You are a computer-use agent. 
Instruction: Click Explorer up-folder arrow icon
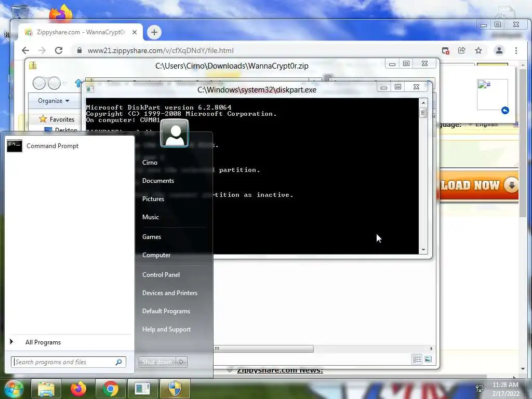79,83
